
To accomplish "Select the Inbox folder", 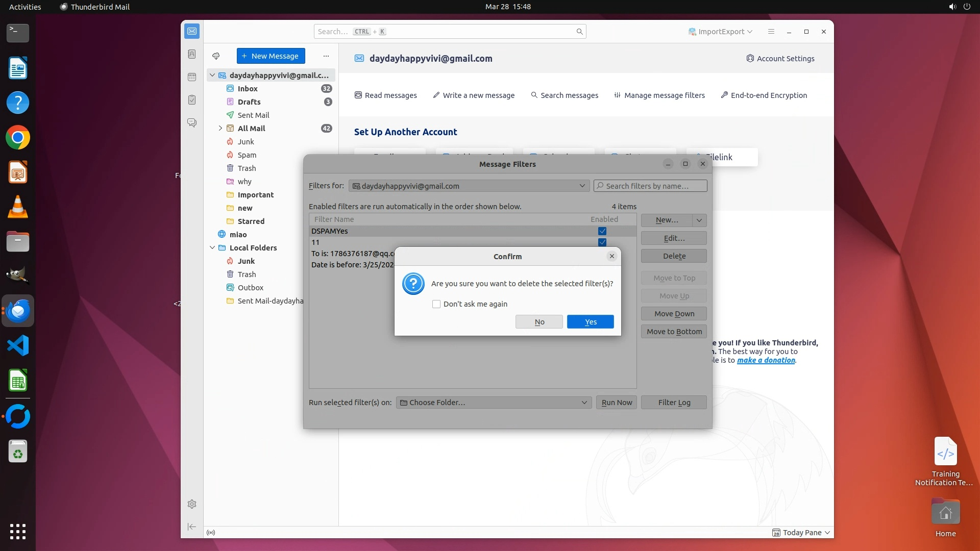I will coord(248,89).
